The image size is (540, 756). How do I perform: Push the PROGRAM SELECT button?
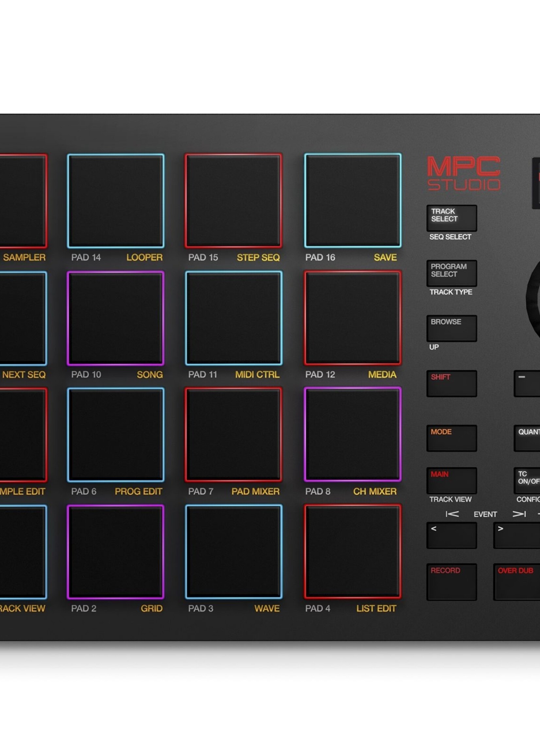click(451, 273)
